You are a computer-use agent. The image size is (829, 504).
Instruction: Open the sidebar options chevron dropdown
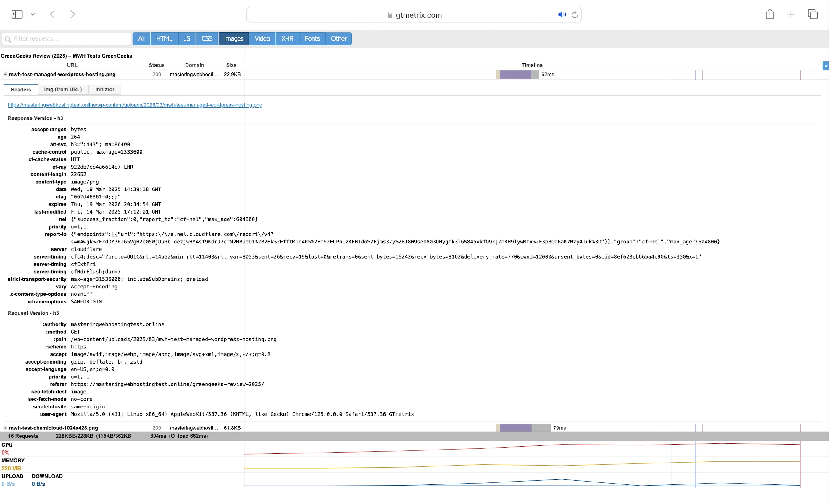pos(33,14)
